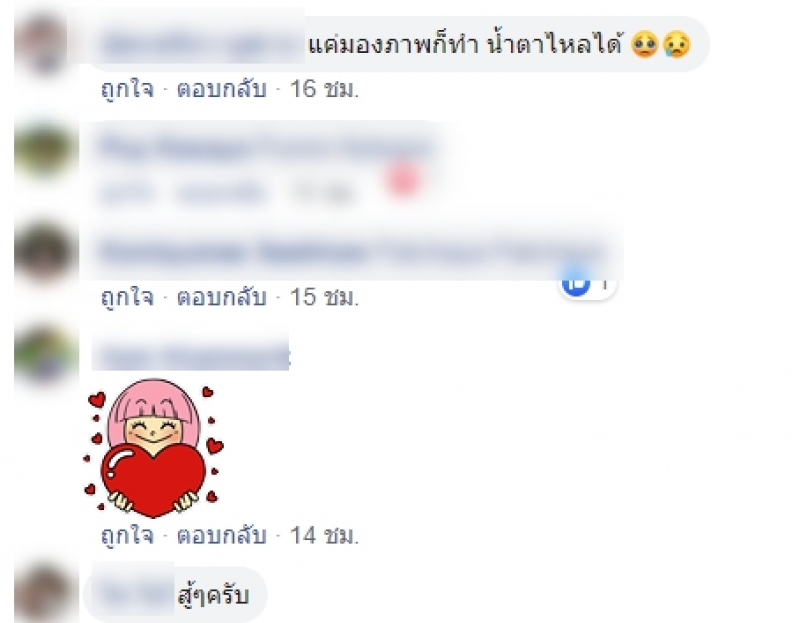This screenshot has width=800, height=623.
Task: Click the red reaction on the blurred second comment
Action: 403,180
